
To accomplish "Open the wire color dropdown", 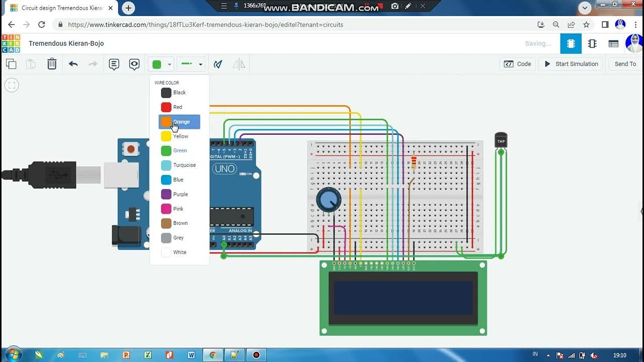I will pyautogui.click(x=162, y=64).
